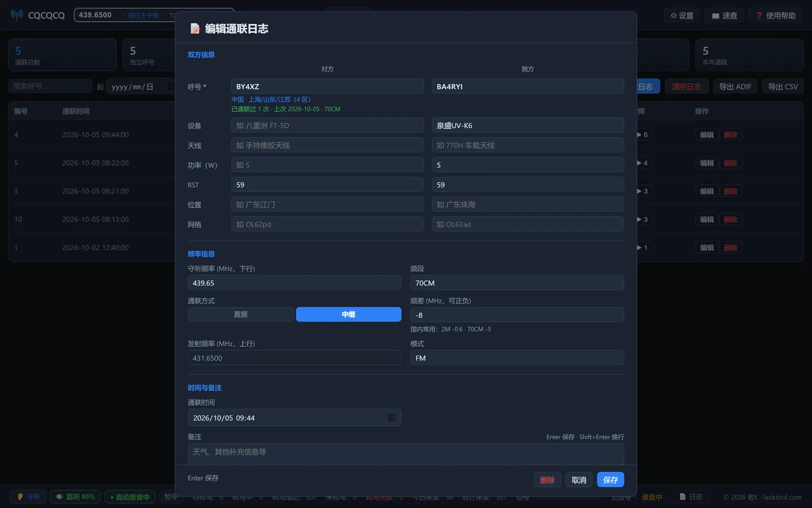Image resolution: width=812 pixels, height=508 pixels.
Task: Click 取消 to cancel editing
Action: pyautogui.click(x=579, y=480)
